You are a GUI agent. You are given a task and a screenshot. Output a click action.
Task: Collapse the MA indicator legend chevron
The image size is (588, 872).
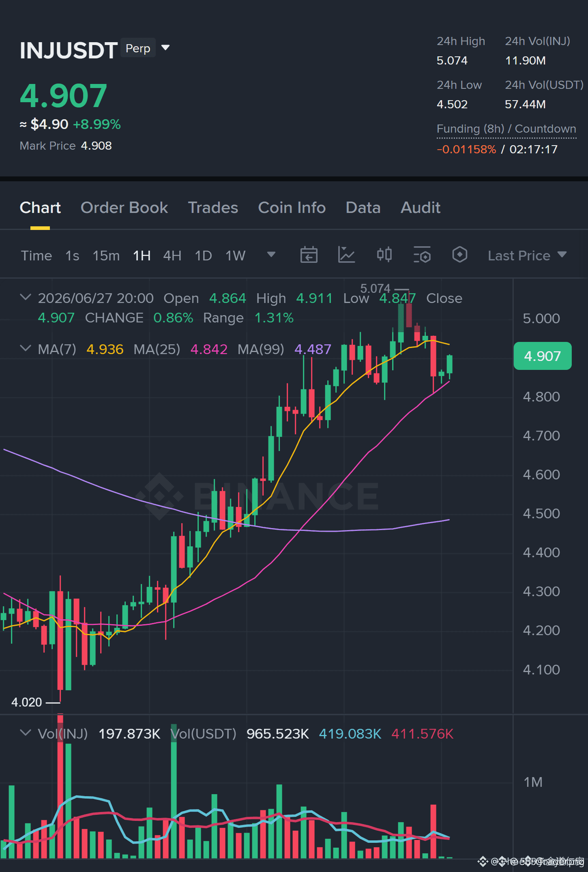coord(25,348)
